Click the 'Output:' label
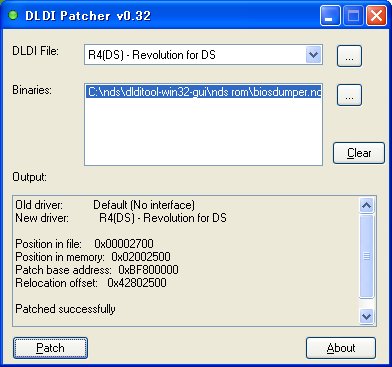 (x=29, y=177)
